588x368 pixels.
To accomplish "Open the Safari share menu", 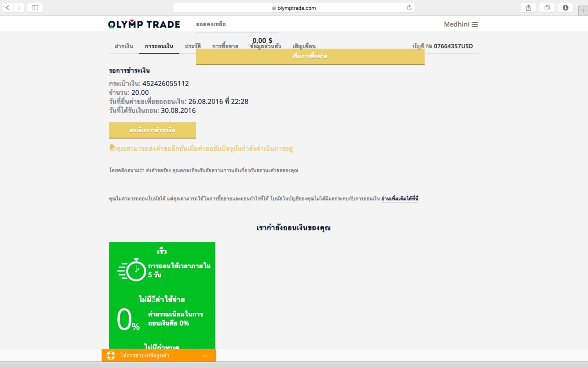I will [529, 8].
